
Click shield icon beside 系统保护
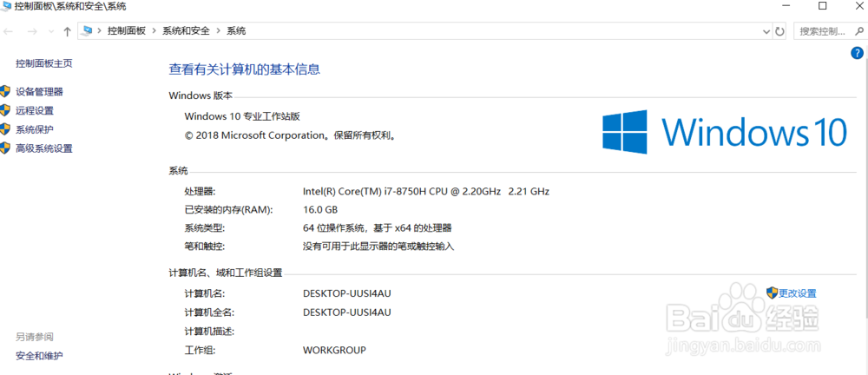pyautogui.click(x=5, y=129)
